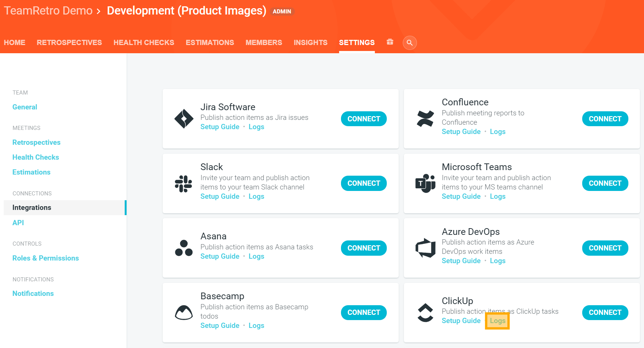Open the Confluence Setup Guide
This screenshot has width=644, height=348.
tap(461, 132)
